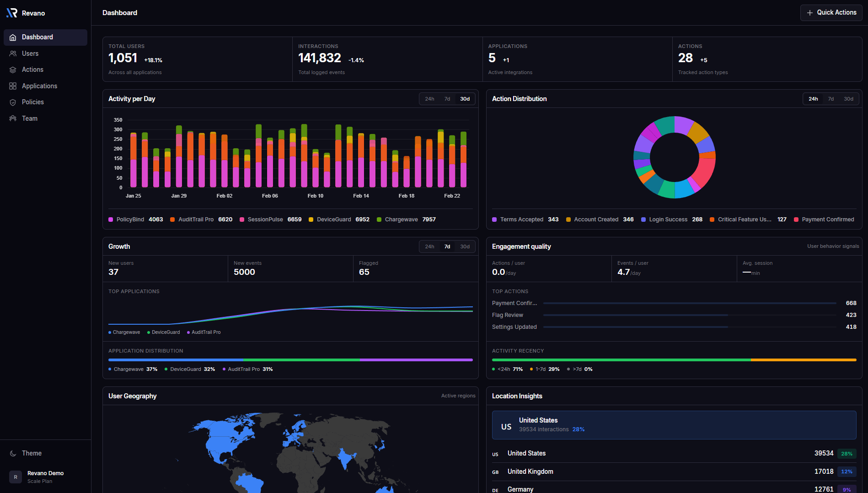Image resolution: width=868 pixels, height=493 pixels.
Task: Set Action Distribution range to 30d
Action: point(848,98)
